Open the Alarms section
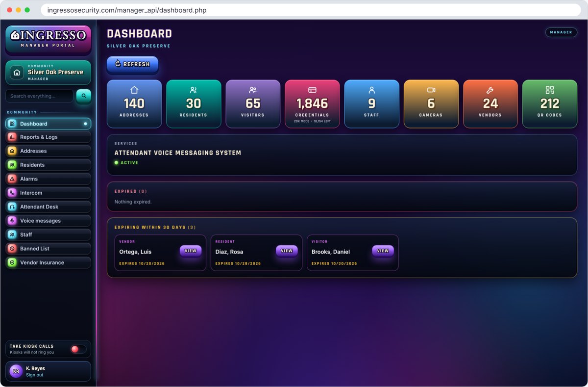The image size is (588, 387). (x=48, y=179)
